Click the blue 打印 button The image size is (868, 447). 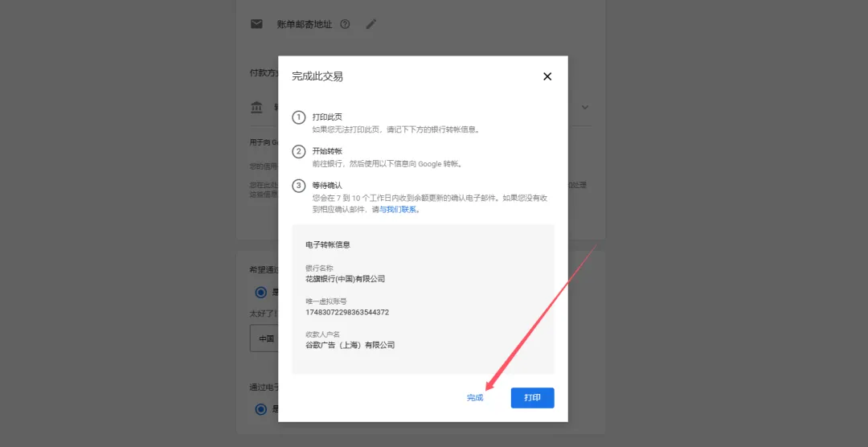pos(533,398)
